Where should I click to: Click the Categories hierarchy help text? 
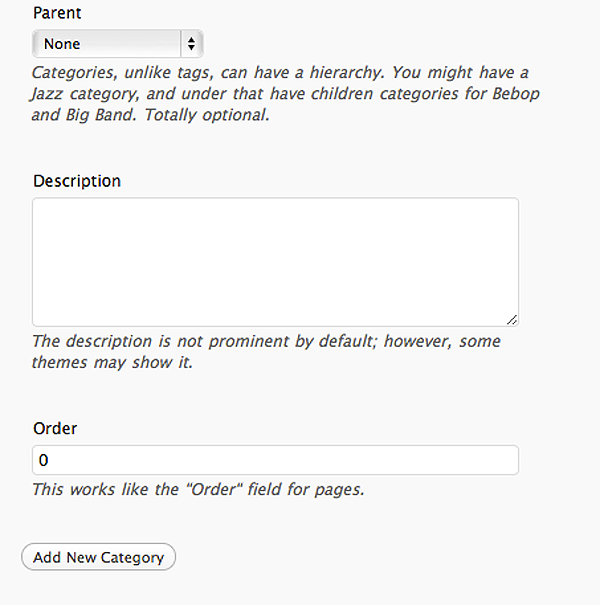point(286,94)
